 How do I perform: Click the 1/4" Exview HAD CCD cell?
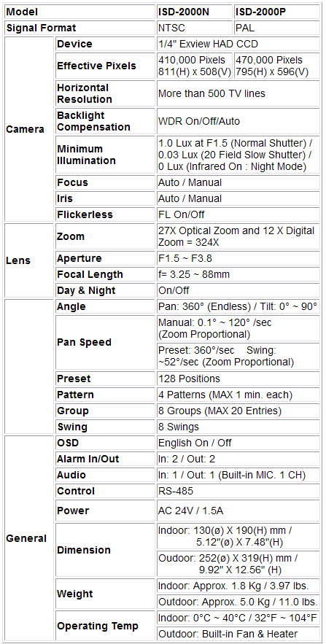coord(238,44)
